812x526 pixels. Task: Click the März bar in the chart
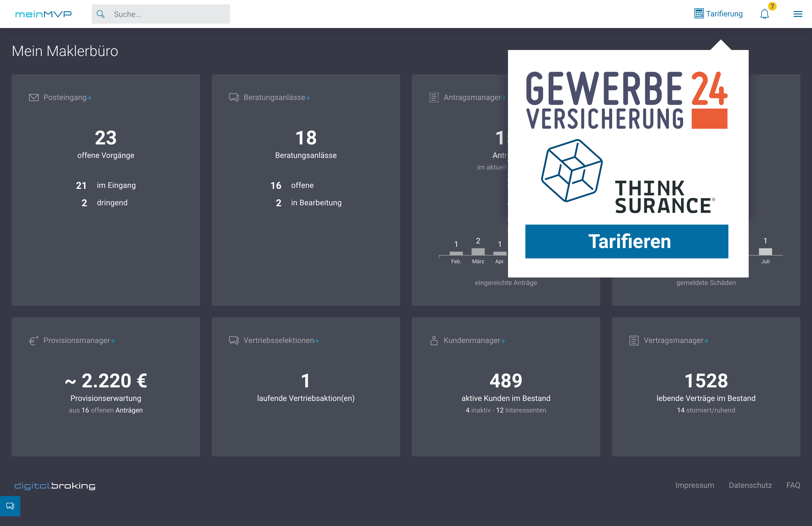coord(478,251)
